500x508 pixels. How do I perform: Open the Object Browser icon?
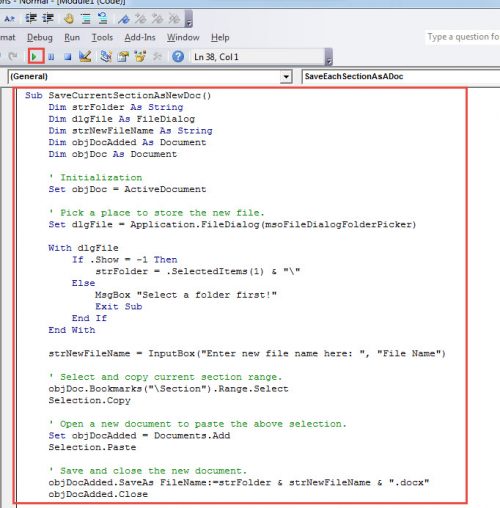(x=140, y=57)
